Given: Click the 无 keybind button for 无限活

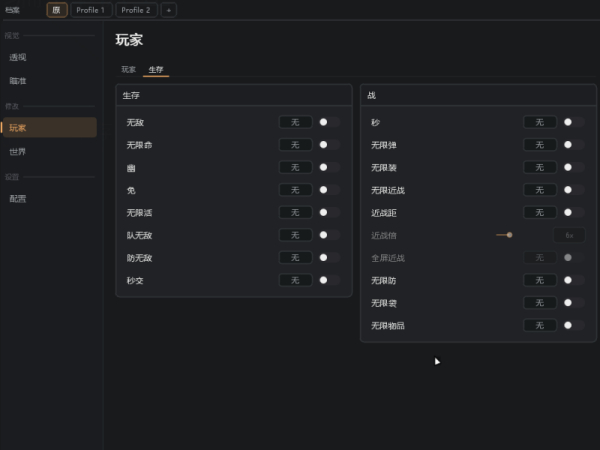Looking at the screenshot, I should pos(295,212).
